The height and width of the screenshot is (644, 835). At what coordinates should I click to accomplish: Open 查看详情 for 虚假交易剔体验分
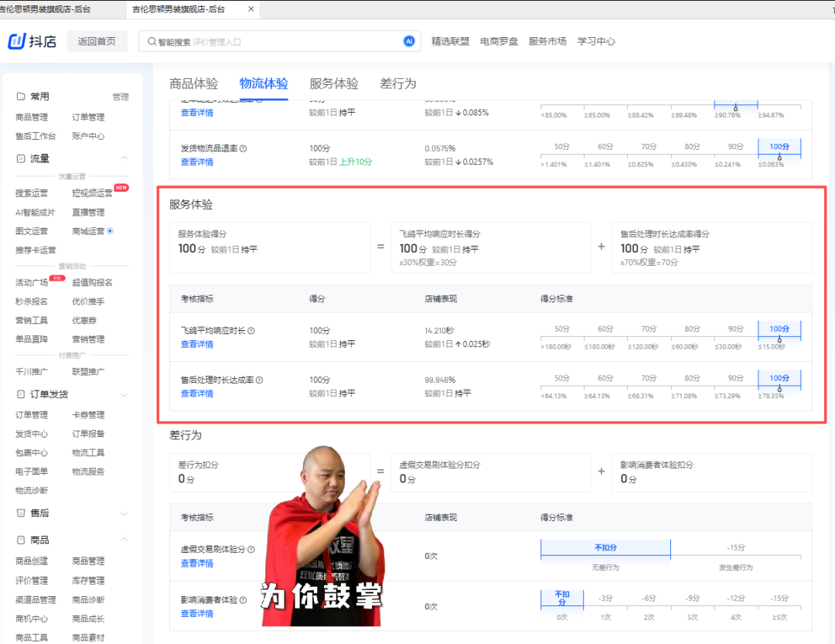point(197,563)
